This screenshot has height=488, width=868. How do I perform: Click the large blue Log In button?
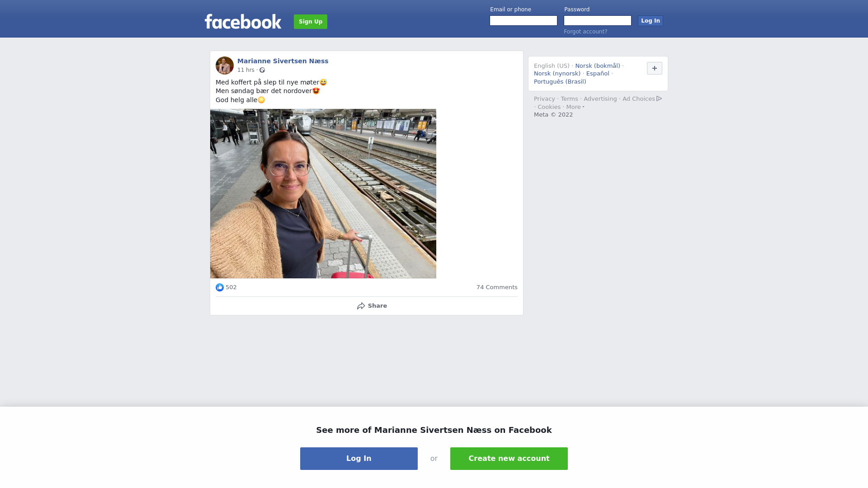(x=359, y=459)
